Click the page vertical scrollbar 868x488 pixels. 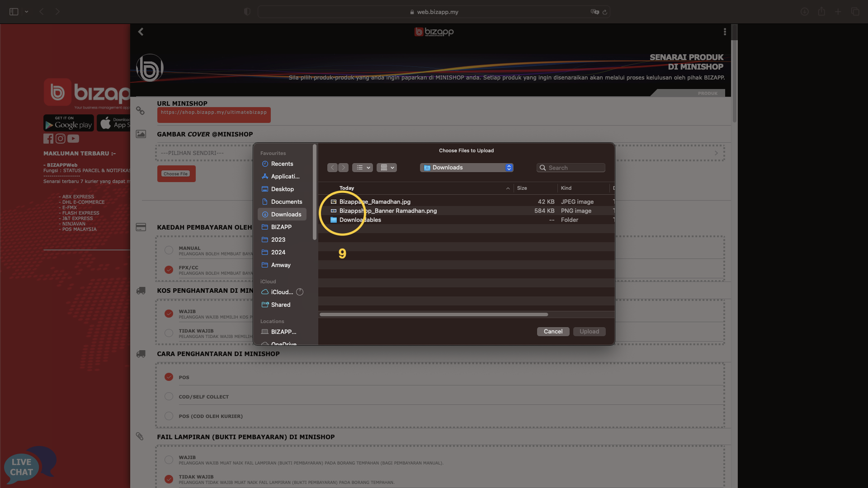(x=735, y=81)
